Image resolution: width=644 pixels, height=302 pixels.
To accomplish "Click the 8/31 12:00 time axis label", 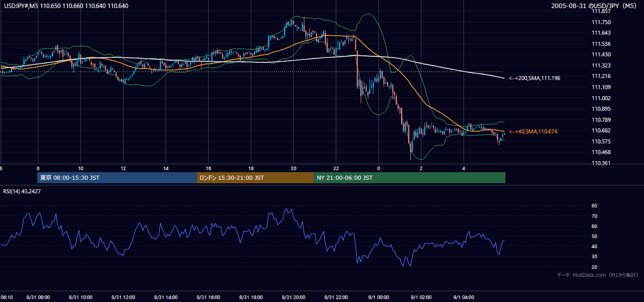I will [123, 297].
